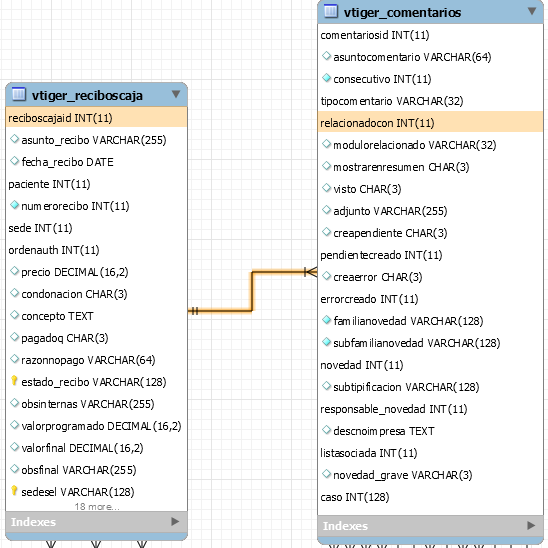This screenshot has width=548, height=548.
Task: Click the diamond icon beside asuntocomentario
Action: tap(326, 56)
